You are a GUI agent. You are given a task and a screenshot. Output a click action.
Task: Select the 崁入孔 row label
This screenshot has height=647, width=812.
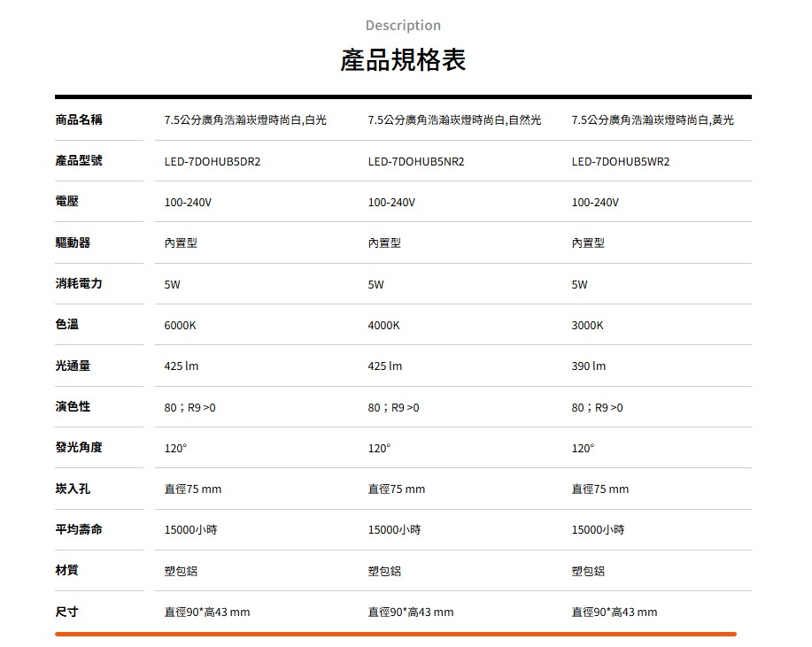point(73,488)
